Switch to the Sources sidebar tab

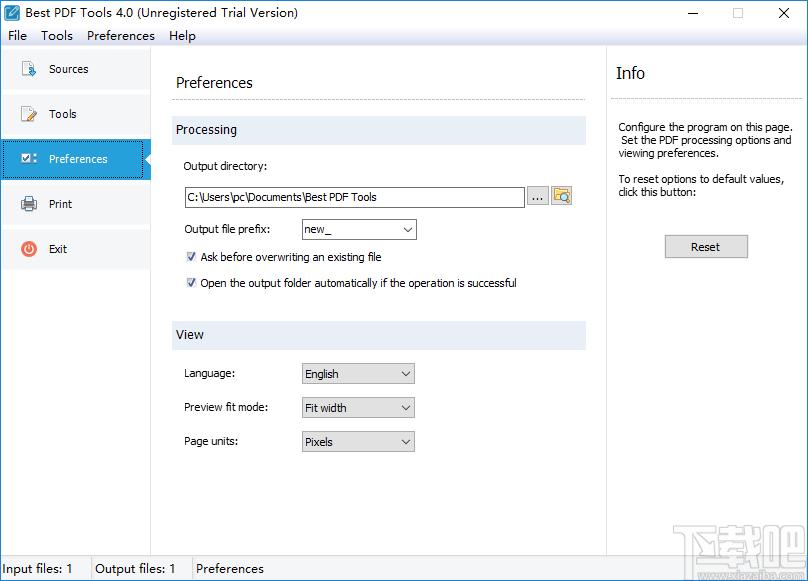coord(76,69)
